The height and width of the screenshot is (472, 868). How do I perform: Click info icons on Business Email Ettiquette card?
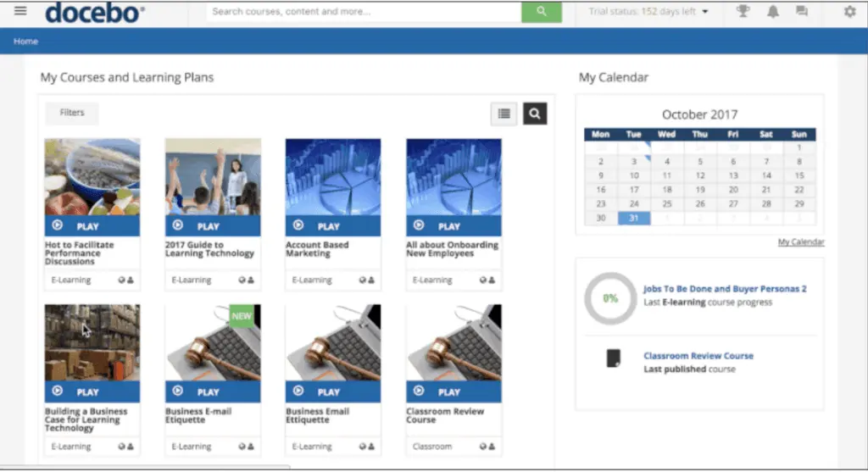coord(366,446)
